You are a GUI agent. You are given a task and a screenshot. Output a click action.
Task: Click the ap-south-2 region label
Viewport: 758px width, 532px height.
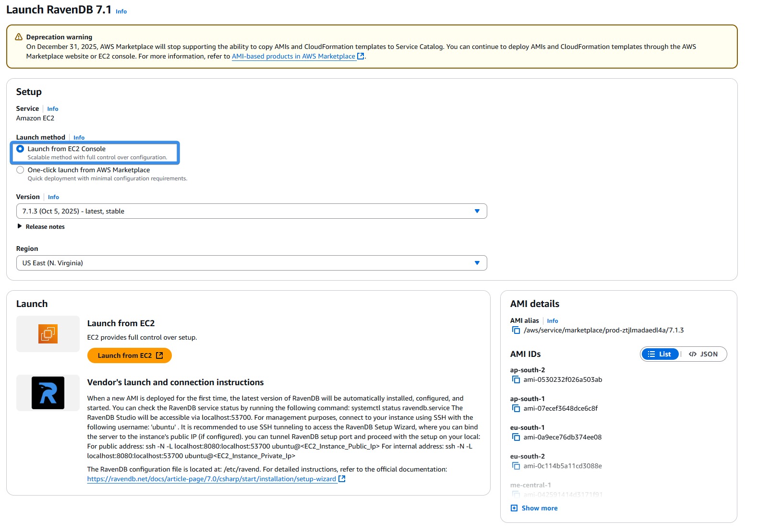coord(528,370)
